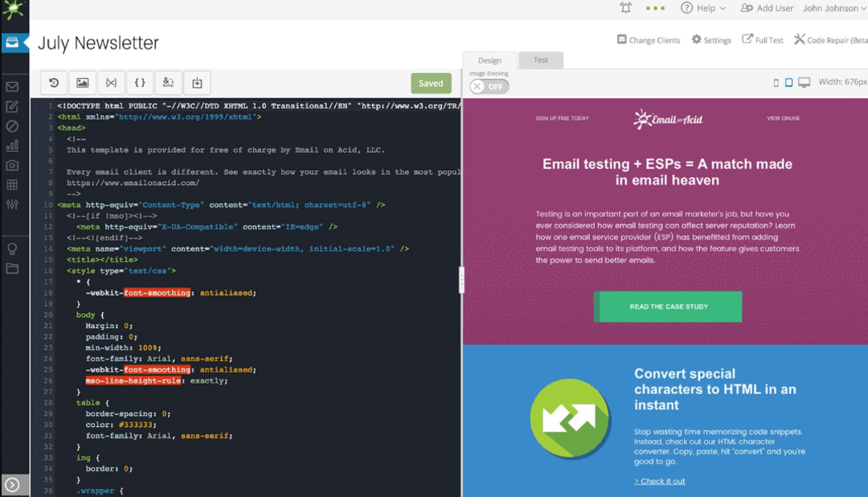Open the ellipsis menu in the top bar
This screenshot has width=868, height=497.
click(x=656, y=8)
